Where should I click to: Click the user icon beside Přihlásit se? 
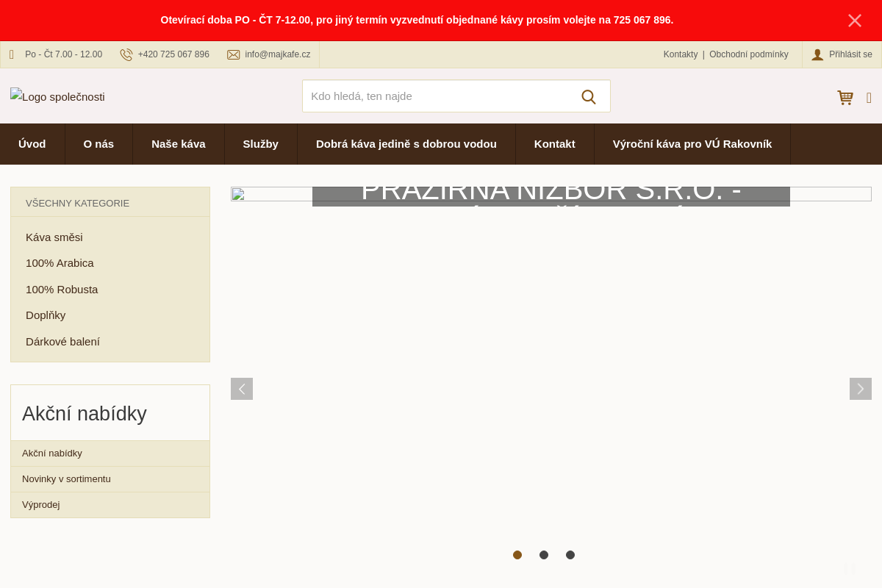click(x=817, y=54)
